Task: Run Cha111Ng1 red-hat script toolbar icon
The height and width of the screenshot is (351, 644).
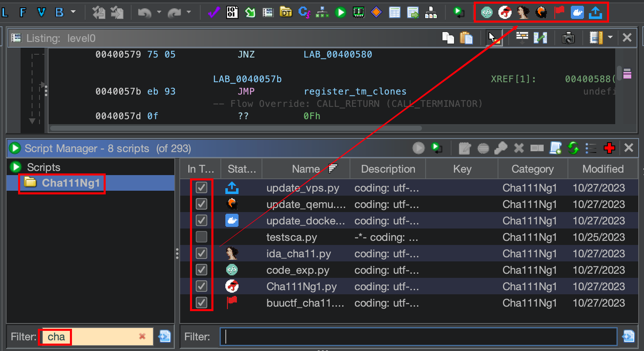Action: [505, 13]
